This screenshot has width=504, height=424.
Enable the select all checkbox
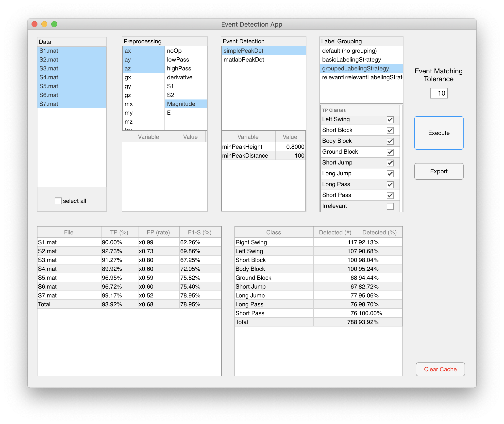click(x=58, y=201)
